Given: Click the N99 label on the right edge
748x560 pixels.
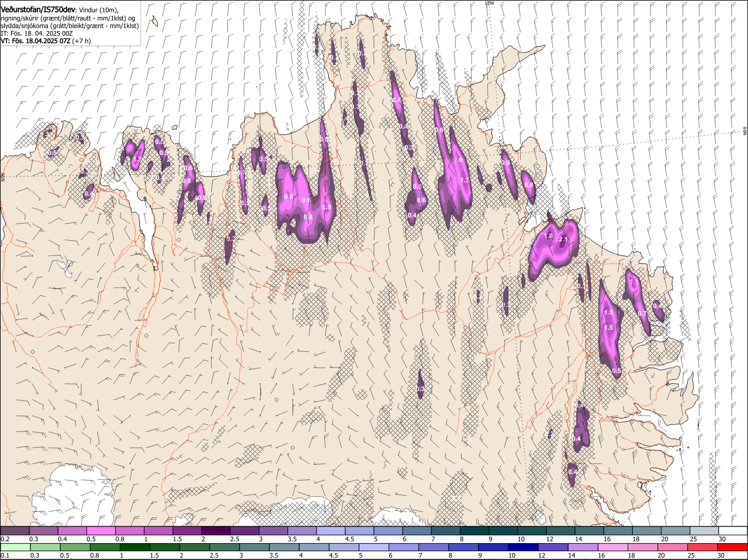Looking at the screenshot, I should (x=745, y=132).
